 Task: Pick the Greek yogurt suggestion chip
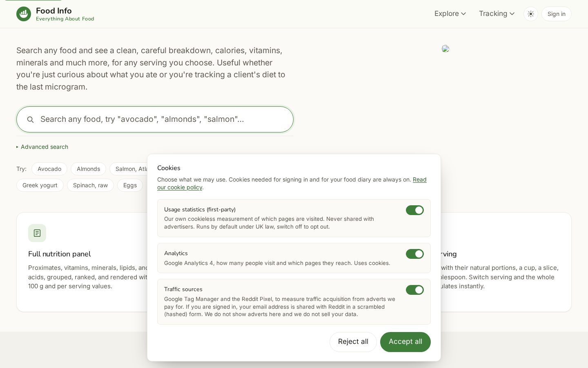40,185
